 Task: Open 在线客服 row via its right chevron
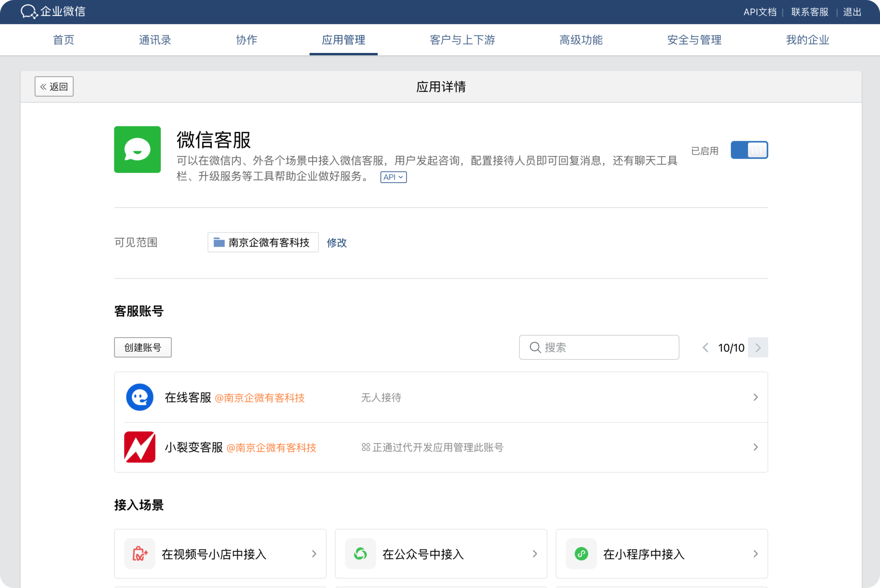point(756,397)
